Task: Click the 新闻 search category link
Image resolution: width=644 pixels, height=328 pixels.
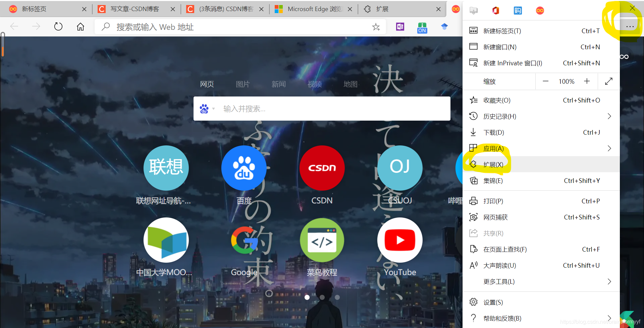Action: [279, 84]
